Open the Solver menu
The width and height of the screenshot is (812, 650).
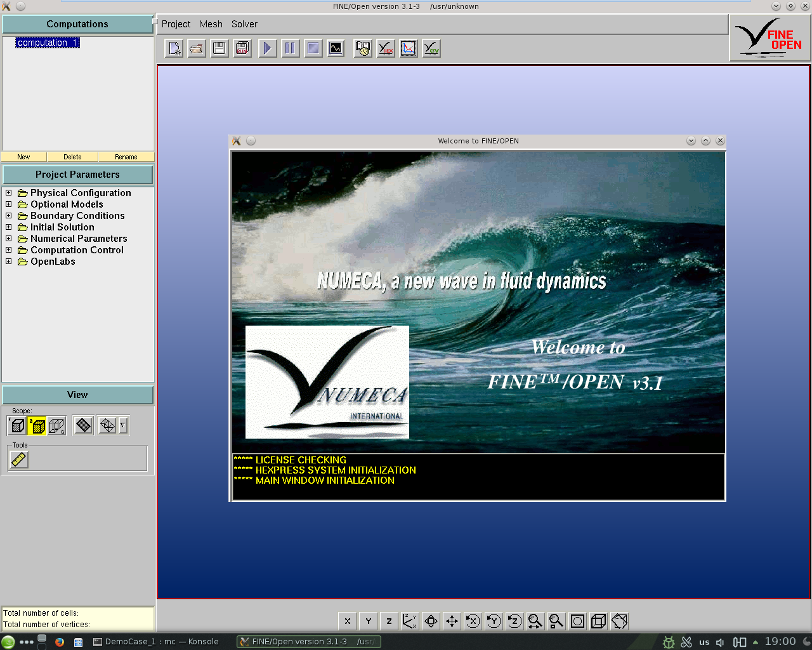[244, 24]
